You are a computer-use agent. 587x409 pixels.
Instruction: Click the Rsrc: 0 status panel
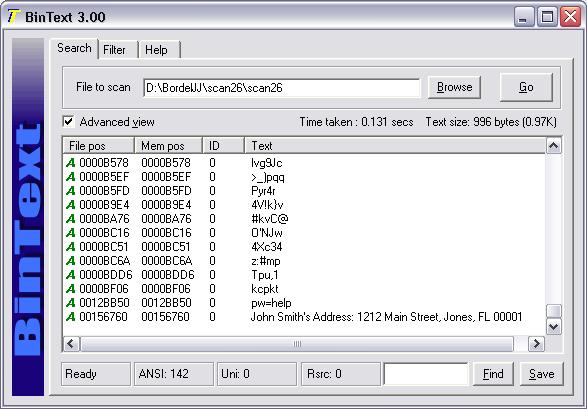(341, 374)
